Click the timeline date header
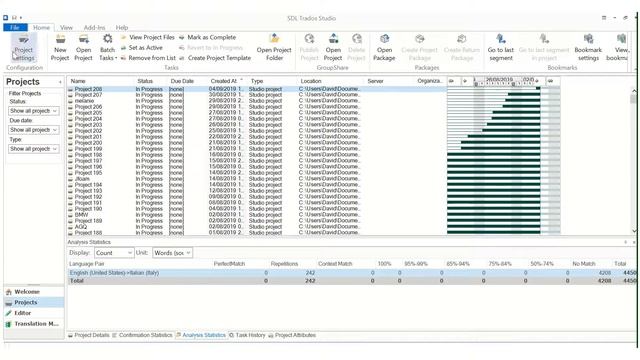Image resolution: width=640 pixels, height=360 pixels. point(504,81)
